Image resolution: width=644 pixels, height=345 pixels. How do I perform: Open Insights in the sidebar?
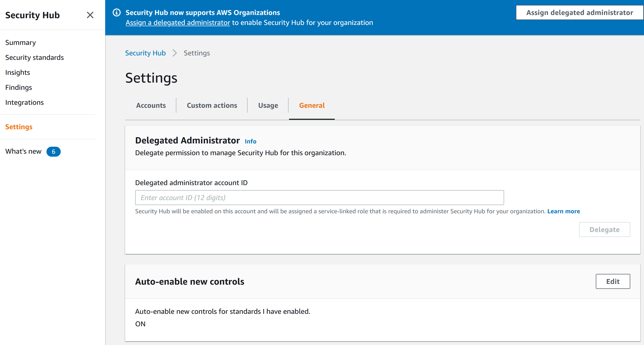[x=17, y=72]
